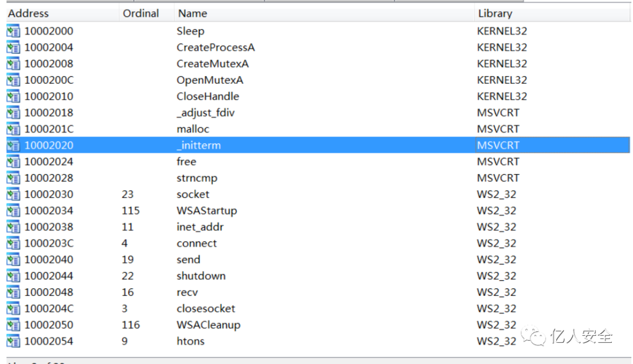Click the import icon beside address 10002044

coord(13,275)
